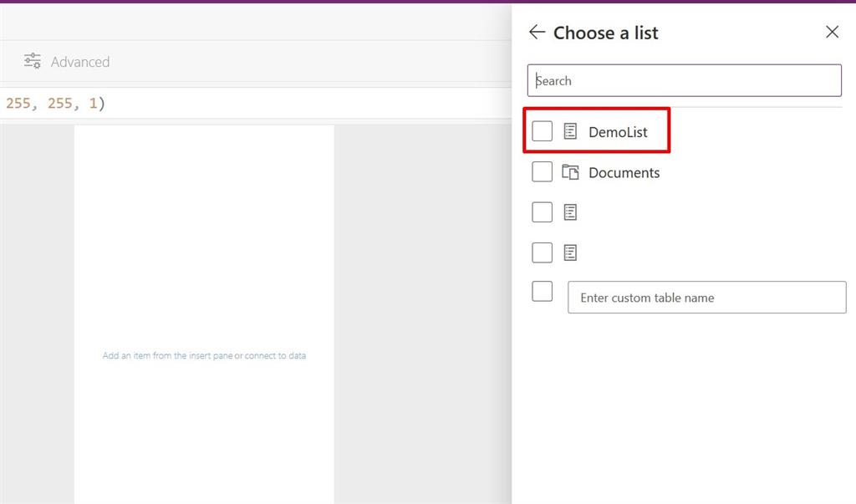
Task: Tick the checkbox on the third list row
Action: 542,211
